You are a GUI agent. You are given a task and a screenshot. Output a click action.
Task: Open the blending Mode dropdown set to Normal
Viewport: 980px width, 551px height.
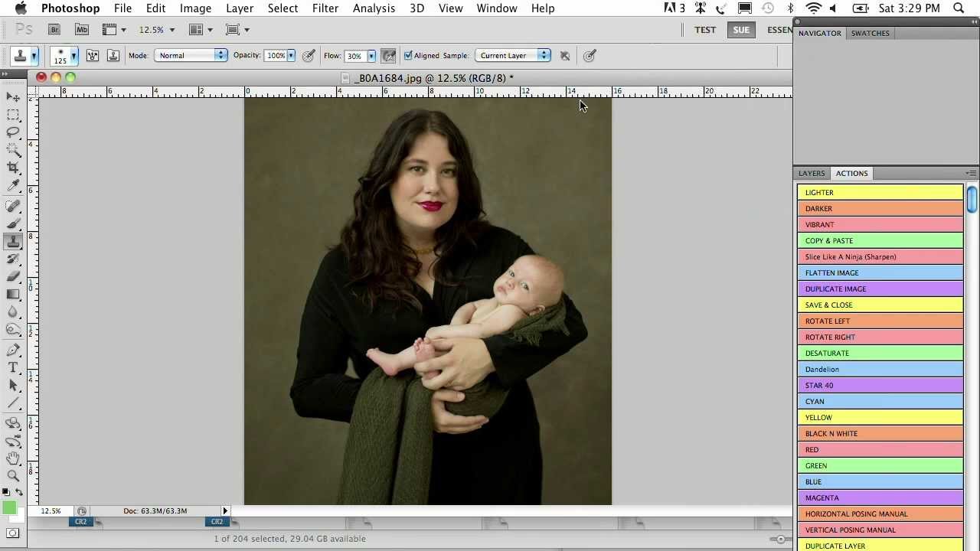tap(191, 55)
